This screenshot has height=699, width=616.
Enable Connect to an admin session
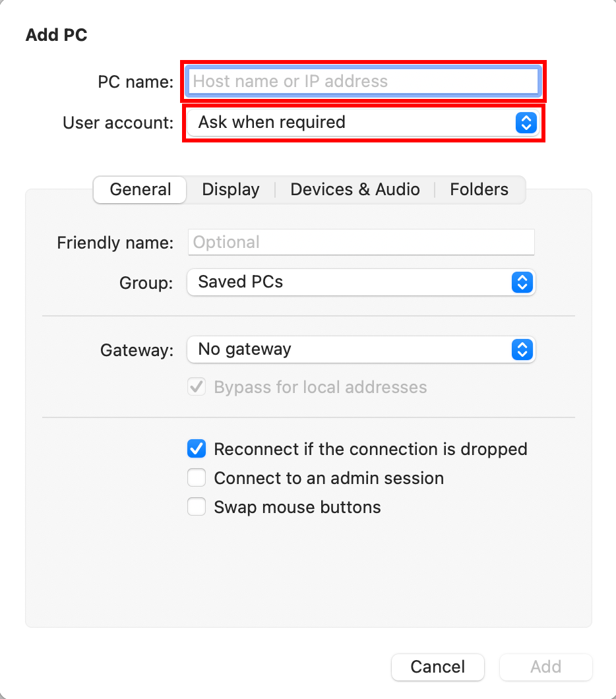point(197,478)
